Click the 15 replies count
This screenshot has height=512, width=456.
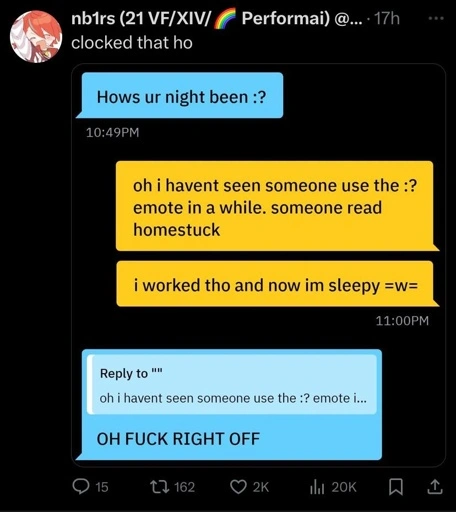click(x=102, y=487)
